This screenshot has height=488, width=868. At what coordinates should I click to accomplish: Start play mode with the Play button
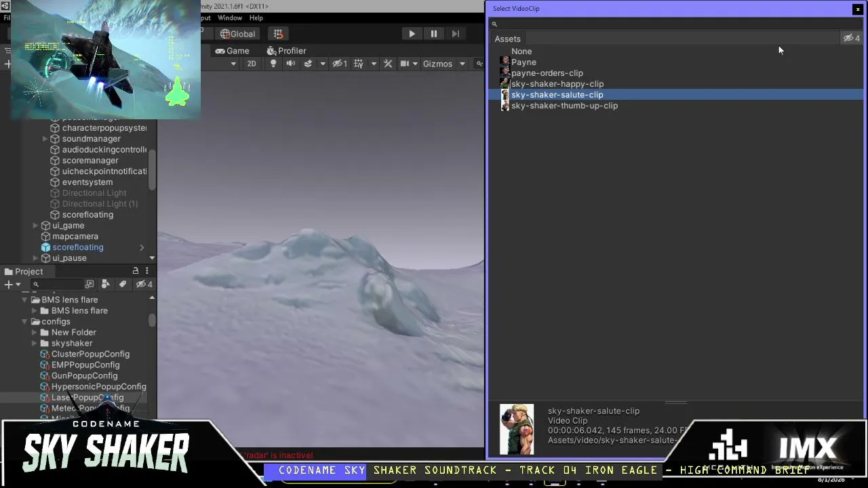412,34
